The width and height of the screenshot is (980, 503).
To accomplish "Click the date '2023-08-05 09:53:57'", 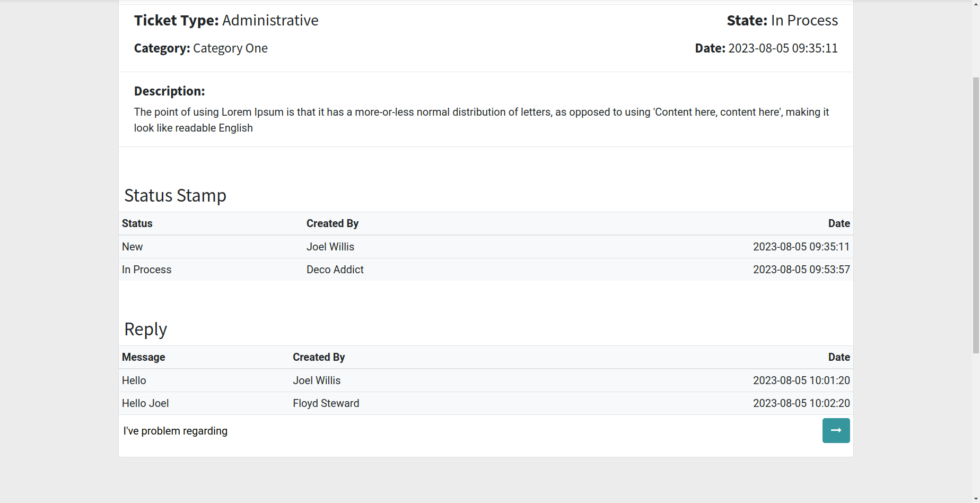I will point(801,270).
